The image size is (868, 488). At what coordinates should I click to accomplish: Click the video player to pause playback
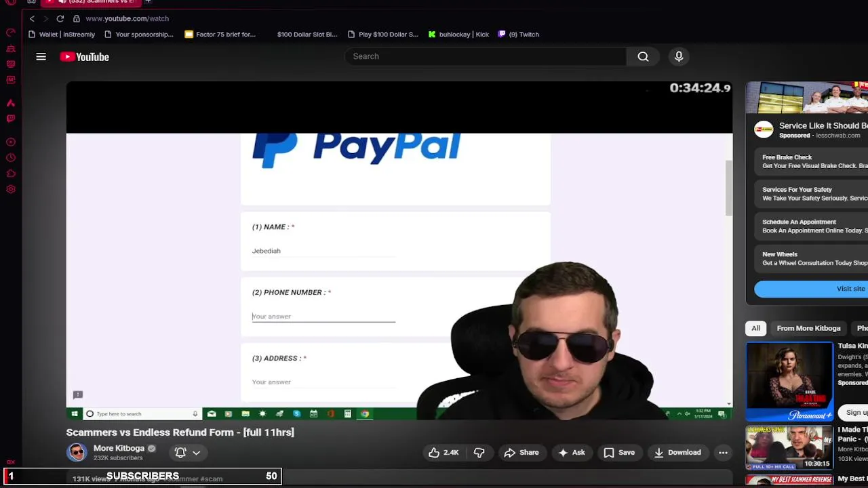pos(399,251)
